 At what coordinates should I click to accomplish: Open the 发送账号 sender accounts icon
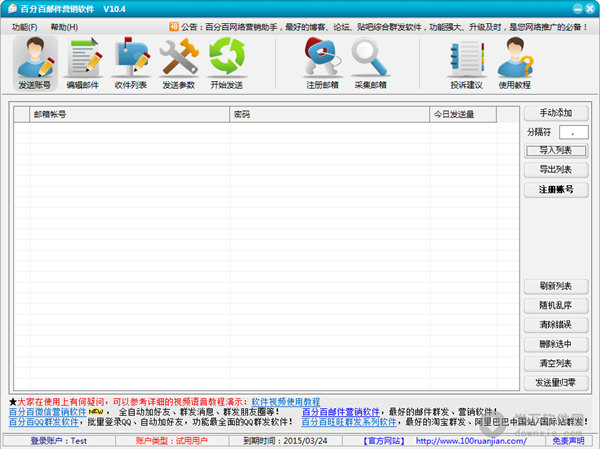click(x=35, y=64)
